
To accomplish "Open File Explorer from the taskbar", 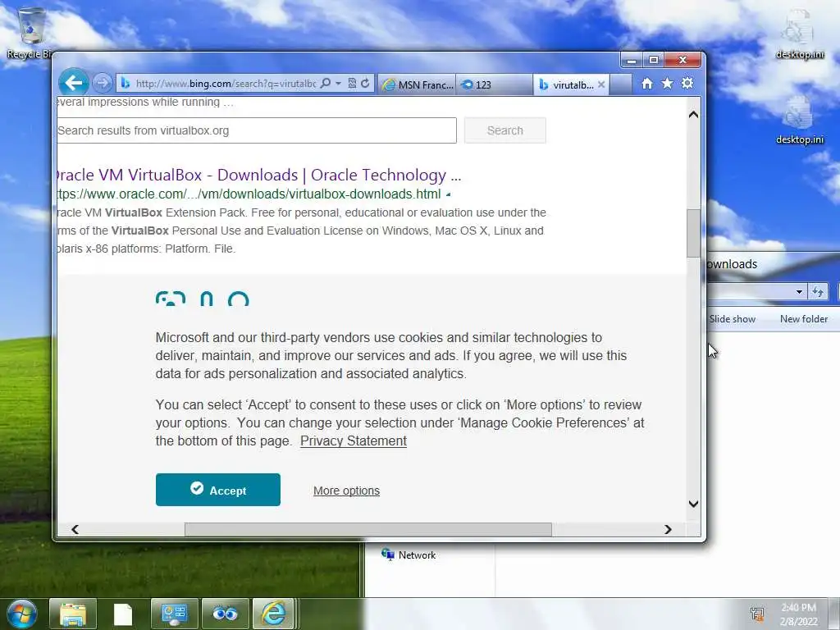I will 73,614.
